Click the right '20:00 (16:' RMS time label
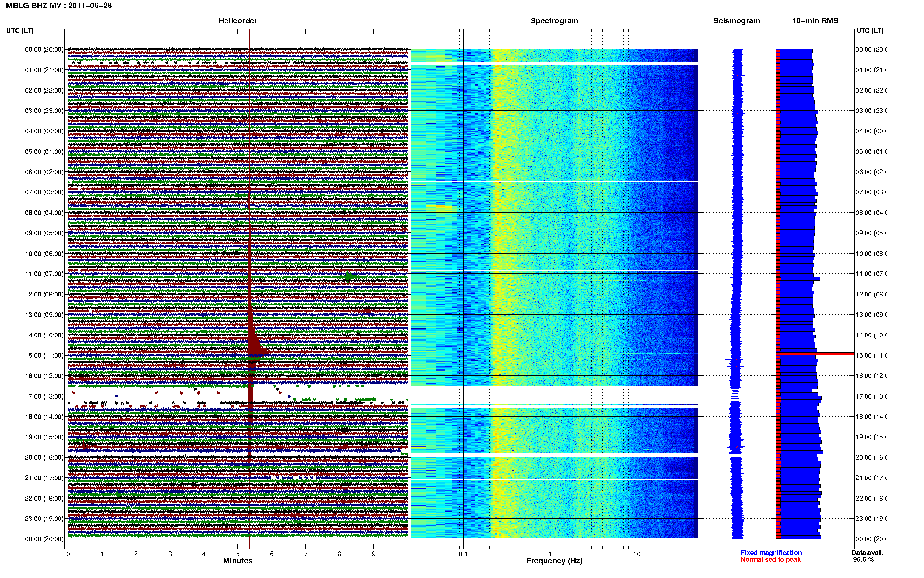This screenshot has width=924, height=578. tap(871, 457)
